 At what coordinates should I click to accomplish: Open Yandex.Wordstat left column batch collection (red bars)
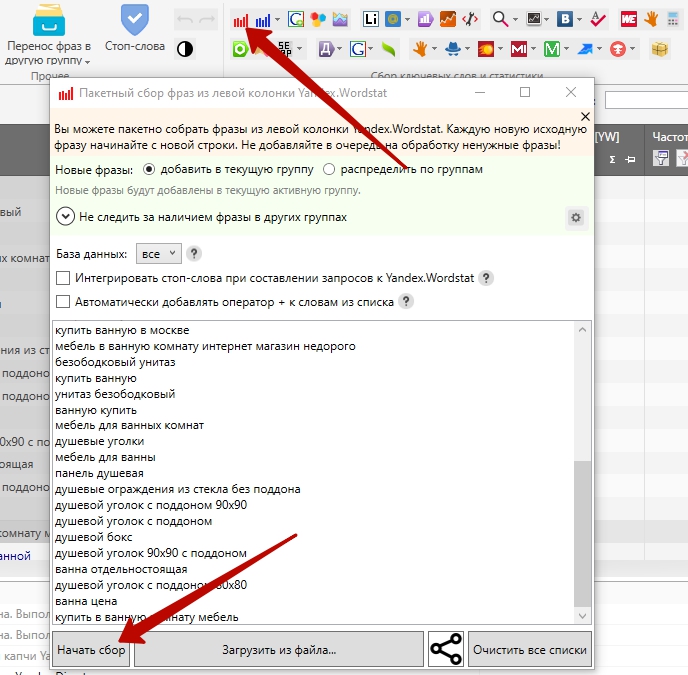240,20
